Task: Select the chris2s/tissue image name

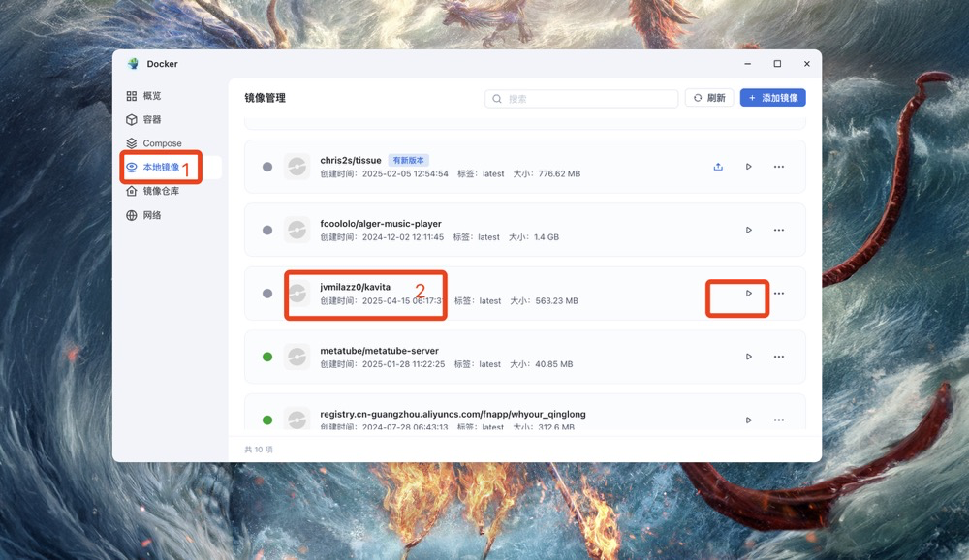Action: (x=351, y=160)
